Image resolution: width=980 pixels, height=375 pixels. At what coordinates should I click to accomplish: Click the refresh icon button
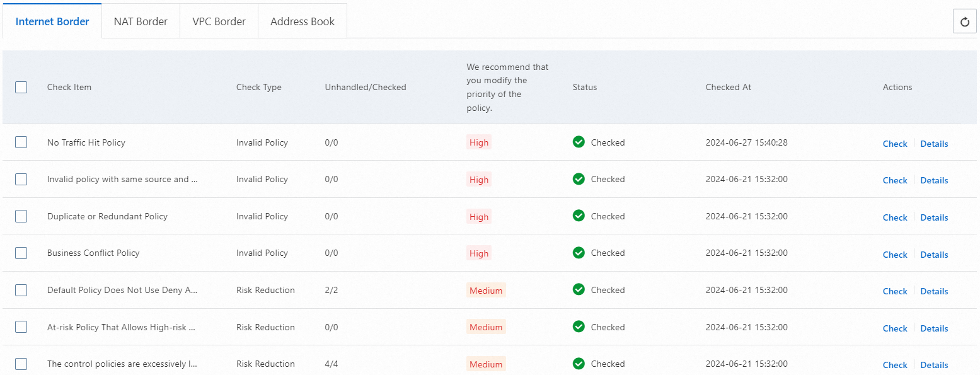point(964,22)
